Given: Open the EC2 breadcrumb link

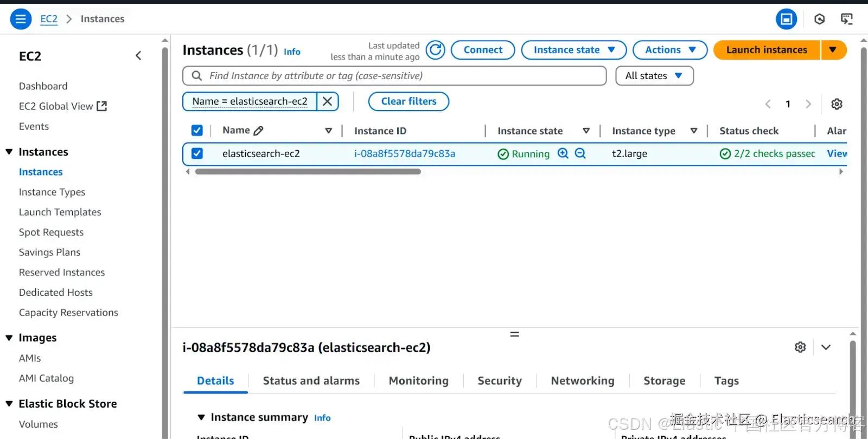Looking at the screenshot, I should tap(49, 19).
